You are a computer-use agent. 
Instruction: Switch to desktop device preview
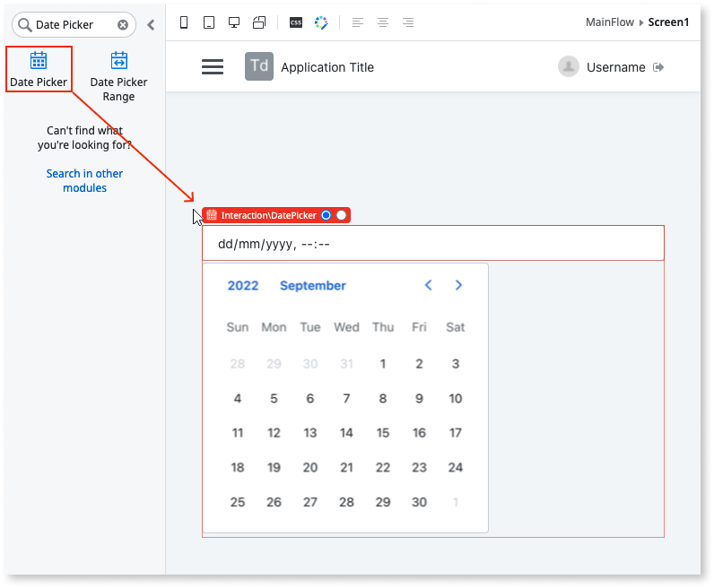(234, 22)
